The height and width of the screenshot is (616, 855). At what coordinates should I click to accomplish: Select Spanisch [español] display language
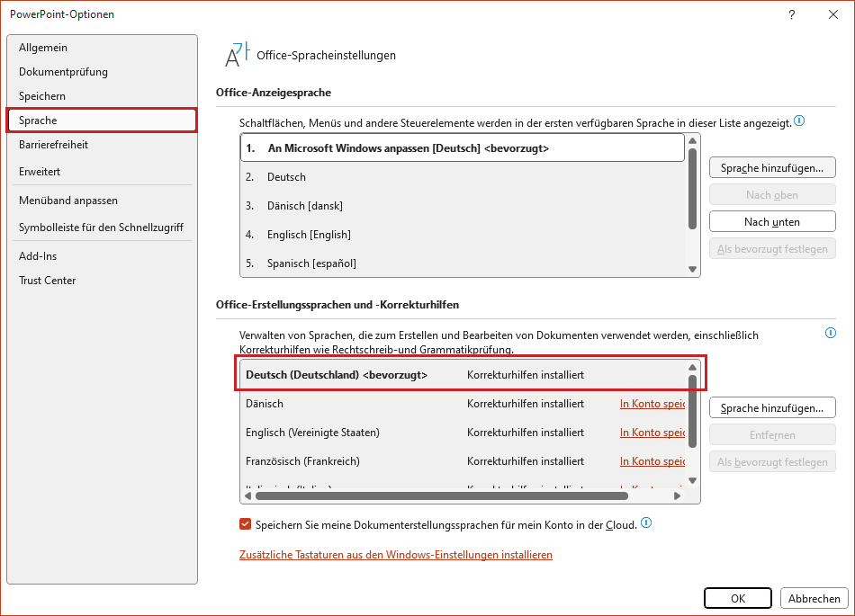click(x=463, y=263)
